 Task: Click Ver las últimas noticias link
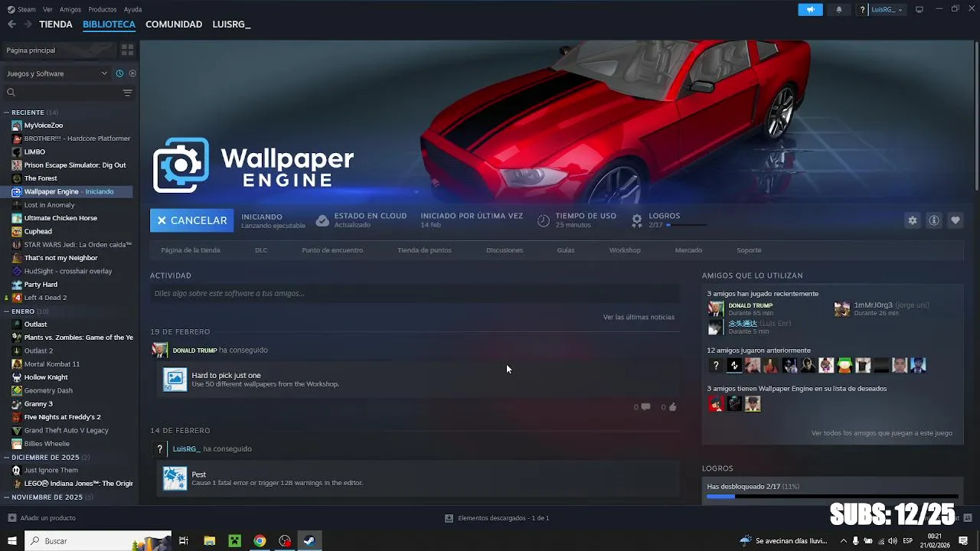pos(639,317)
